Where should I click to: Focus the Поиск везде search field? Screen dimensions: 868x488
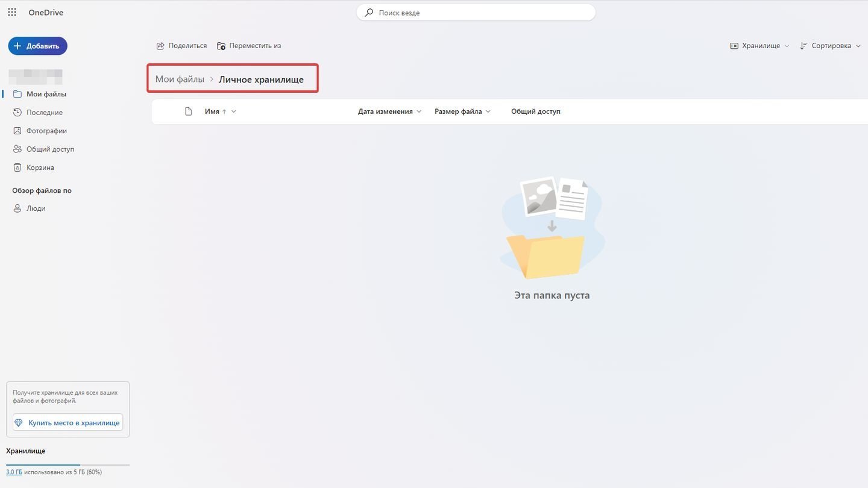[x=476, y=13]
